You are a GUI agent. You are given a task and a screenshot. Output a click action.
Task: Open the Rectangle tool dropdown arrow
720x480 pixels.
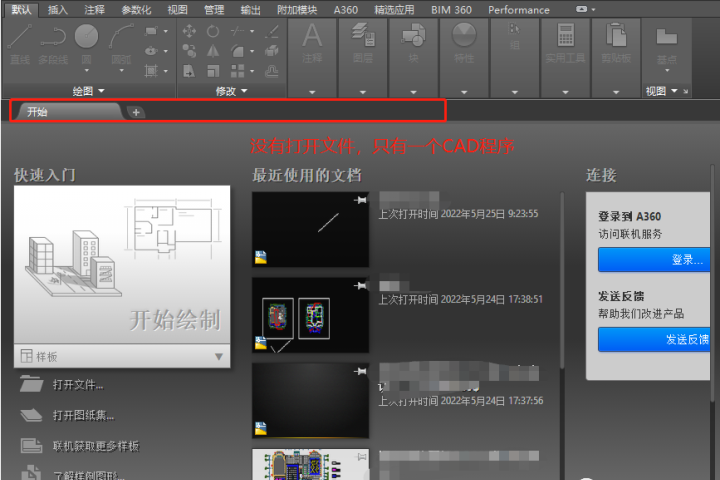click(166, 31)
